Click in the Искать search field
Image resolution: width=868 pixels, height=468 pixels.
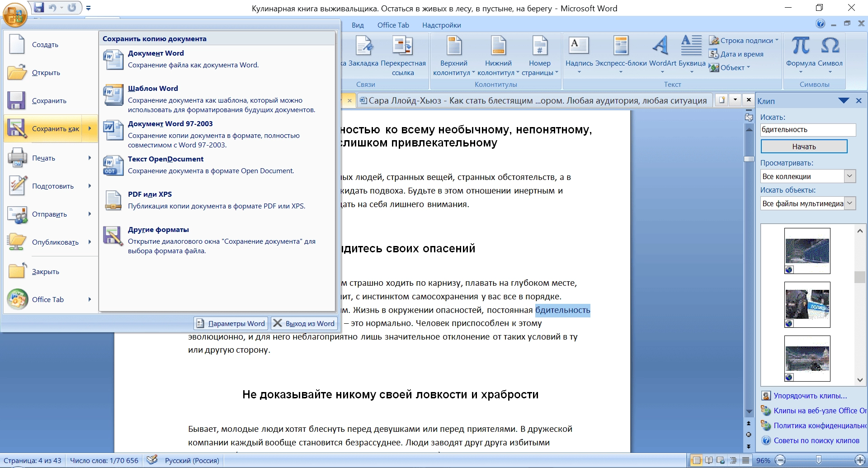[x=808, y=130]
